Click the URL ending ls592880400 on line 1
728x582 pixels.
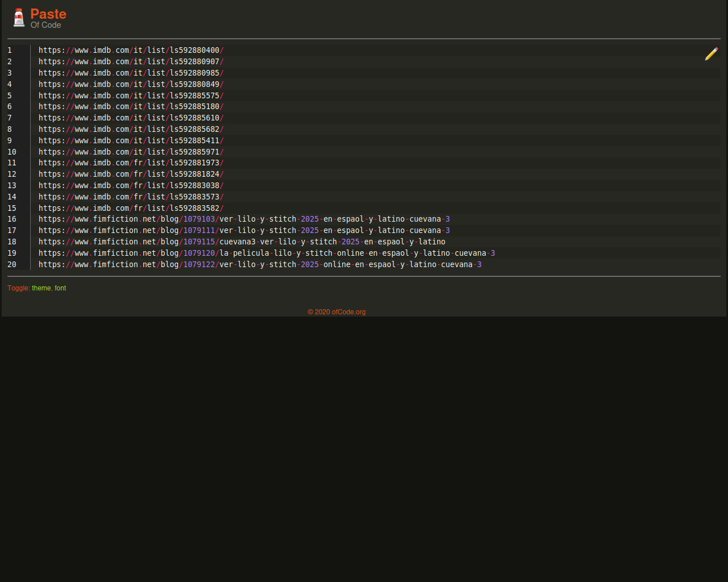pyautogui.click(x=131, y=51)
